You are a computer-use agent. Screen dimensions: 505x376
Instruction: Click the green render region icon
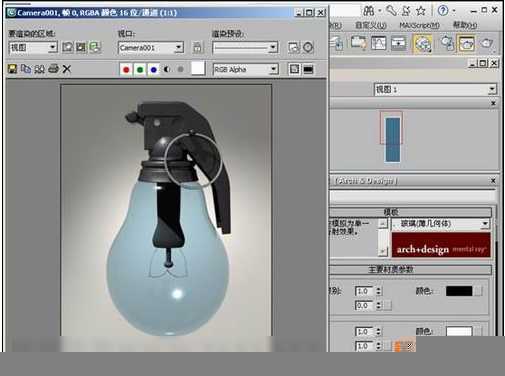pos(95,47)
